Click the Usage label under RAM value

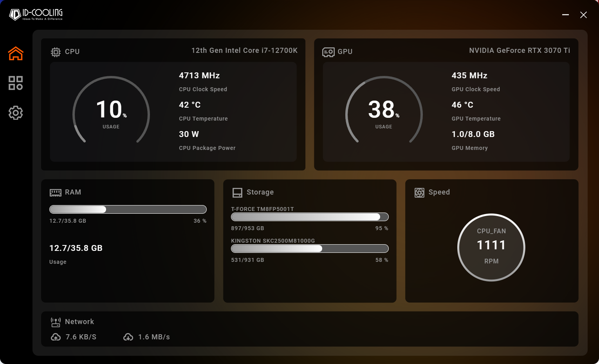pos(58,262)
